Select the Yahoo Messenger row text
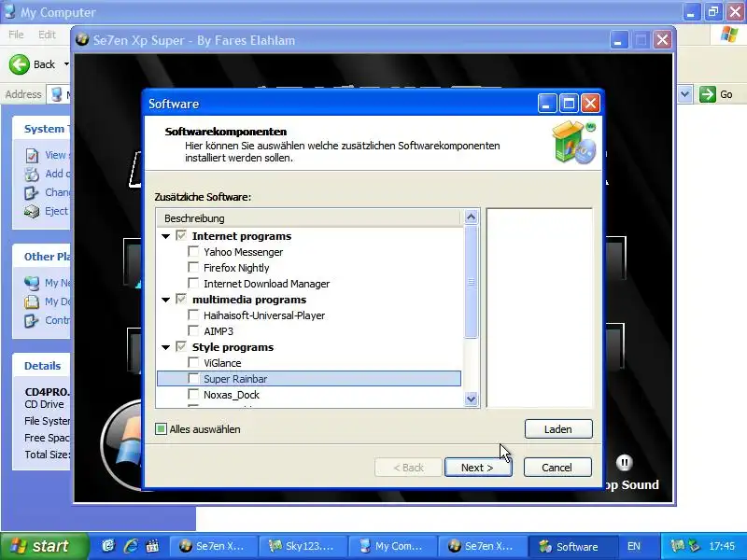The image size is (747, 560). point(243,252)
